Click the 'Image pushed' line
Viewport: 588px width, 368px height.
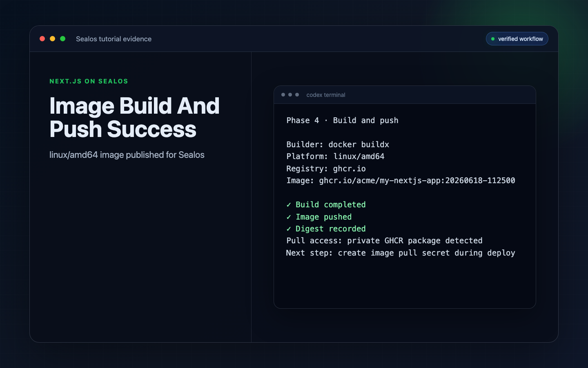pos(319,217)
